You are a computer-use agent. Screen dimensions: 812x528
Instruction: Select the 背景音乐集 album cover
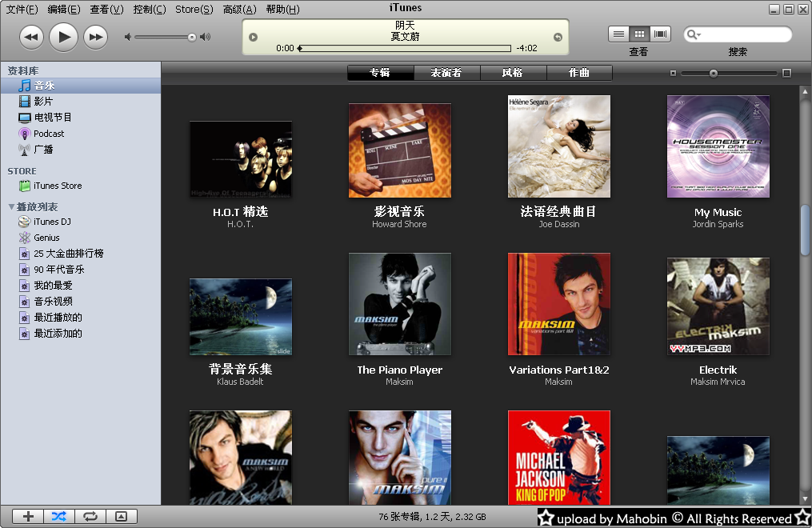[x=241, y=317]
